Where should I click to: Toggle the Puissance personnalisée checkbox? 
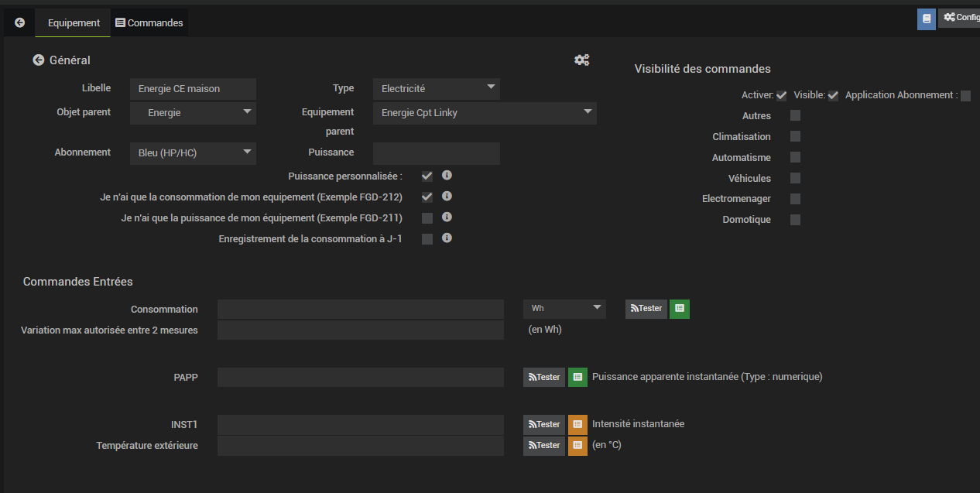tap(427, 176)
